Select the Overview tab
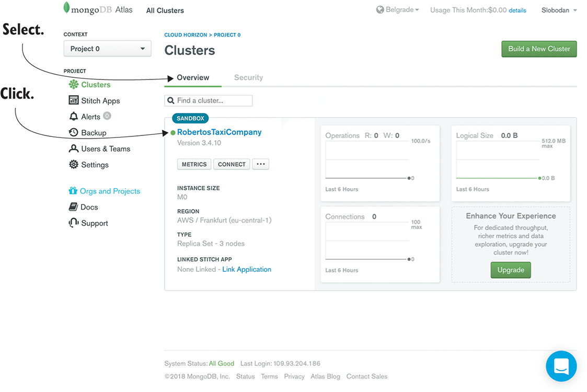The width and height of the screenshot is (587, 392). pos(193,77)
